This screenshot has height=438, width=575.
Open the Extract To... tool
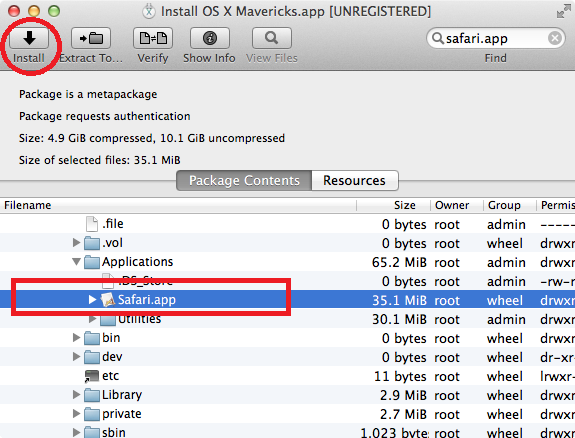91,38
